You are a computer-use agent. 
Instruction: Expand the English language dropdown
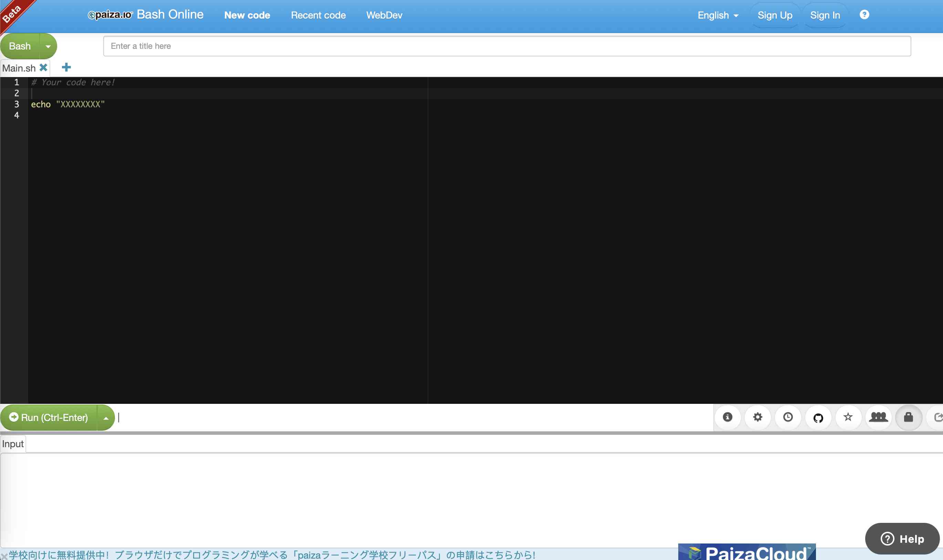point(717,15)
